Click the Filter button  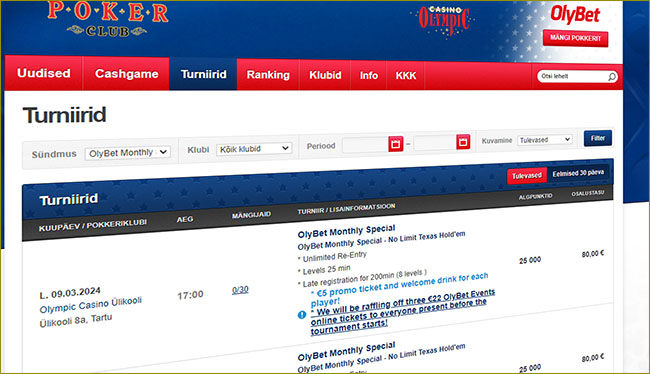598,138
